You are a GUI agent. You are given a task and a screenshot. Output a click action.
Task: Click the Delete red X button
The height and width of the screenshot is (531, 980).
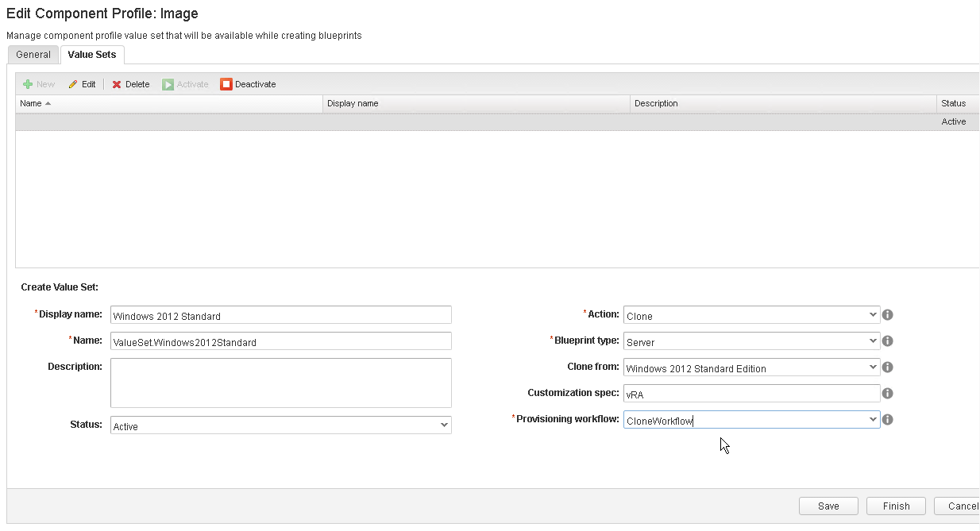(130, 84)
